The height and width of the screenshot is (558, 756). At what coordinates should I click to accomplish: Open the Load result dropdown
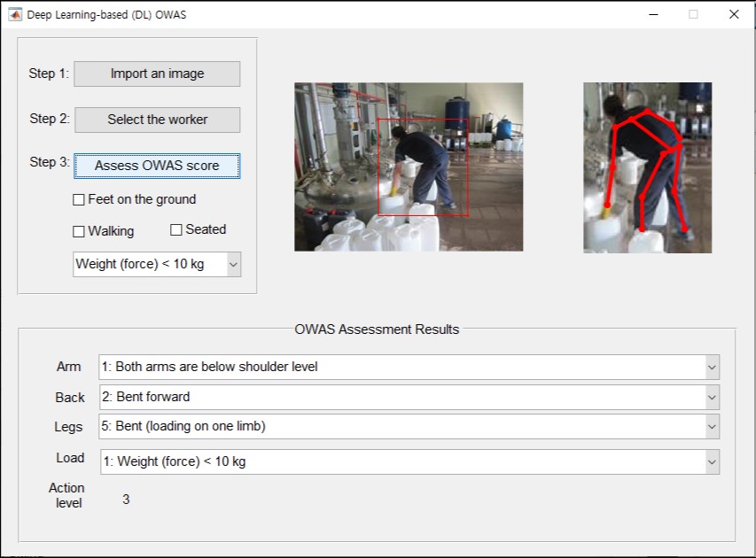click(409, 461)
